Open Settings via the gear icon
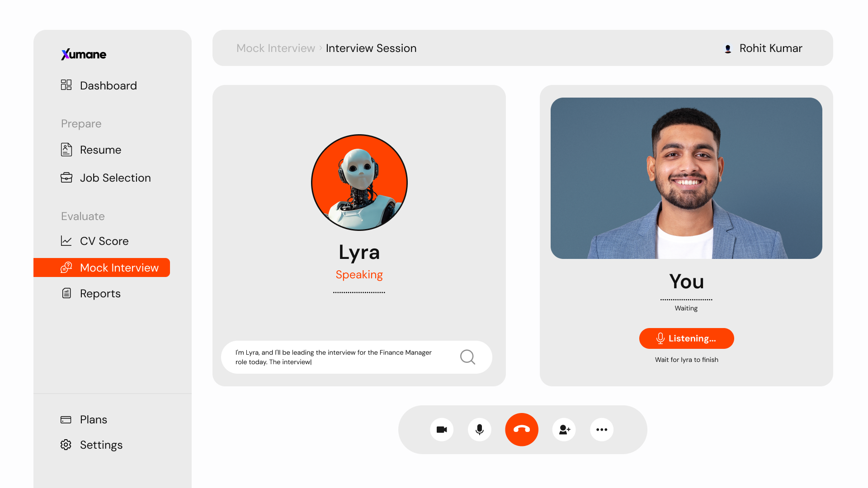 [66, 445]
